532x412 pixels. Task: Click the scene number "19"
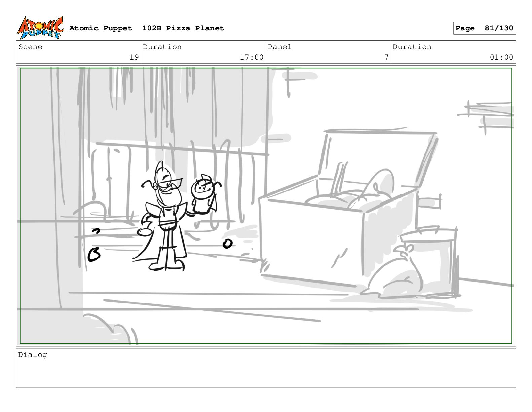pos(134,57)
